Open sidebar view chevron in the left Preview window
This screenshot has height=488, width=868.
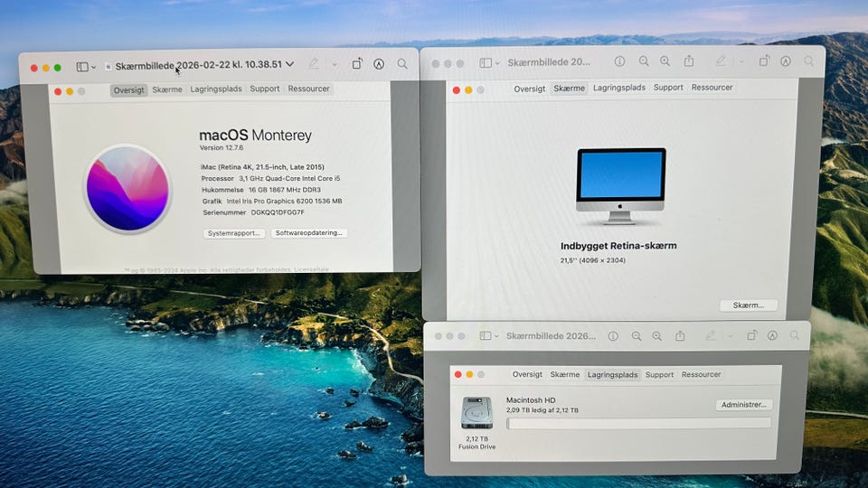click(93, 68)
